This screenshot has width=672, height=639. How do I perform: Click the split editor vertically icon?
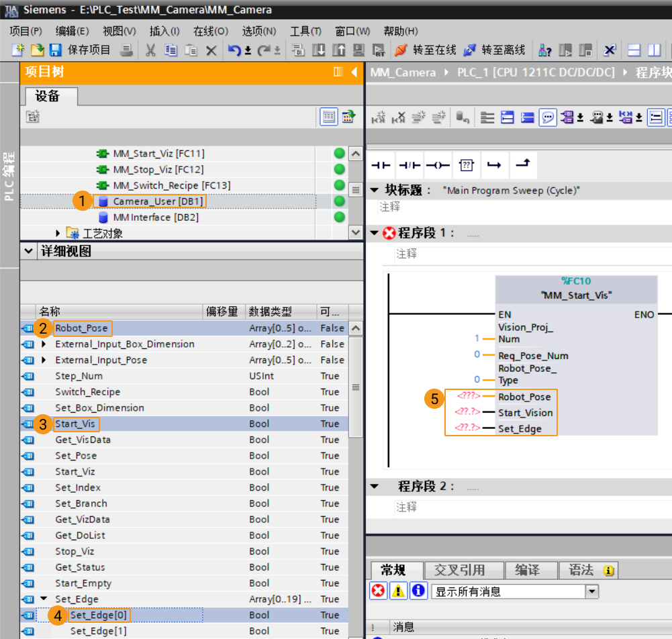(x=654, y=50)
